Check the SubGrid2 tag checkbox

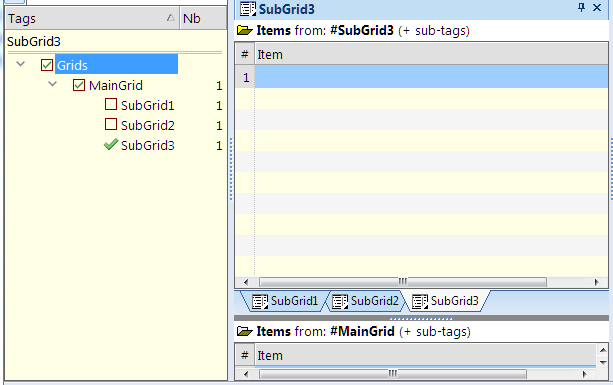click(x=111, y=124)
